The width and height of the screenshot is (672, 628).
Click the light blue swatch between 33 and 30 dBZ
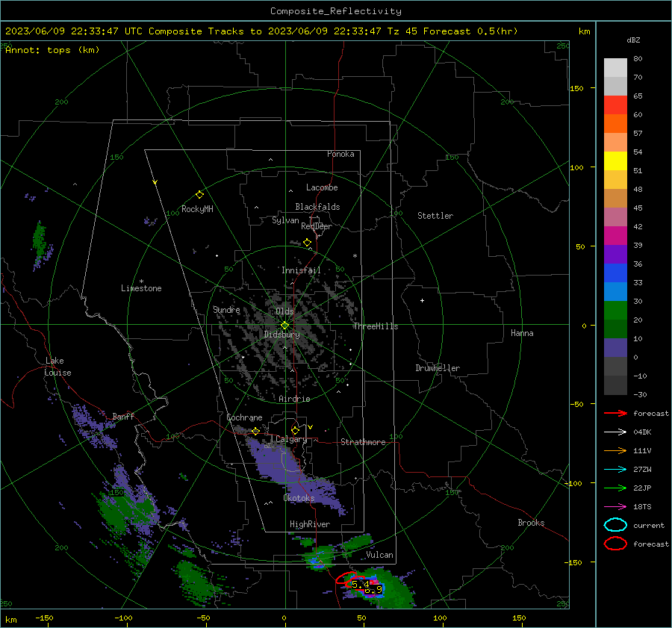[615, 292]
